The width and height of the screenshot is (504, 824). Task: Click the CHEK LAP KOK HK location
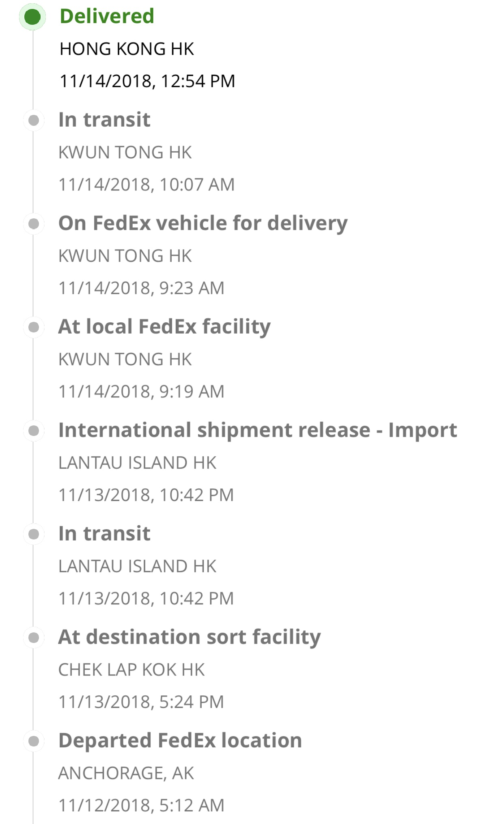click(x=131, y=670)
